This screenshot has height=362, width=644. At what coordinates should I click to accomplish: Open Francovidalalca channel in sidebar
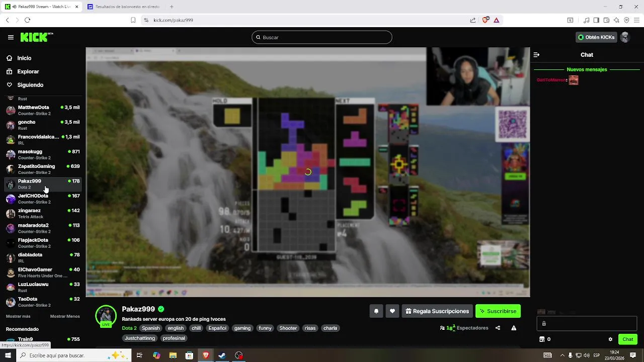pos(42,139)
